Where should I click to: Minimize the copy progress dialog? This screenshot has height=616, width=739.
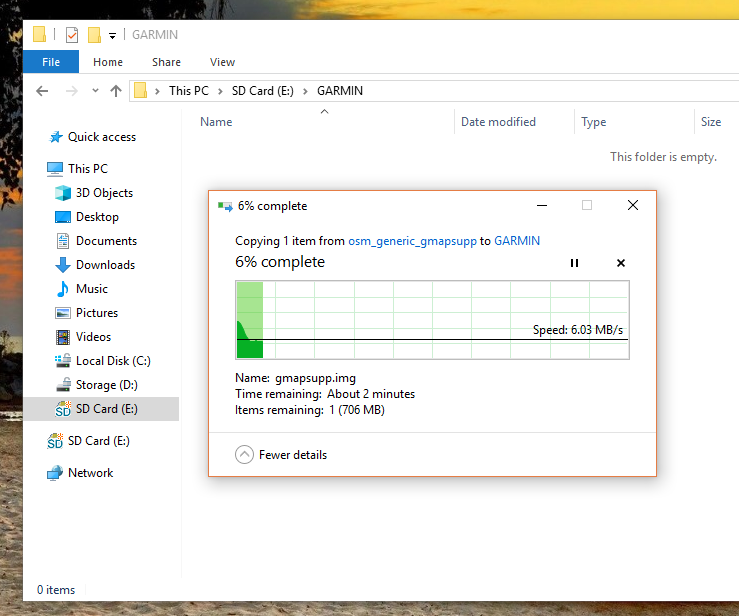click(x=542, y=205)
